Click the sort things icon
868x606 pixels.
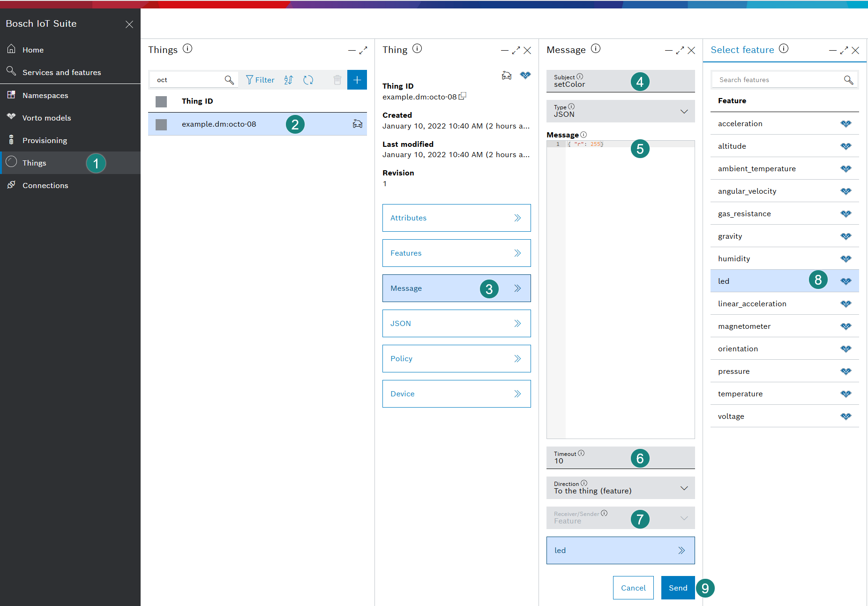(x=288, y=80)
